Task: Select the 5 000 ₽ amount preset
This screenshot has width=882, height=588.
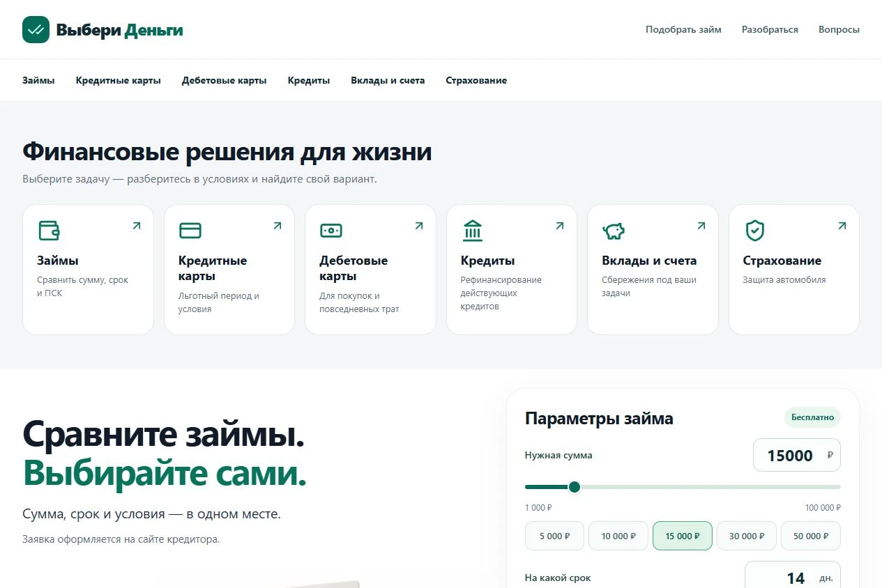Action: point(555,536)
